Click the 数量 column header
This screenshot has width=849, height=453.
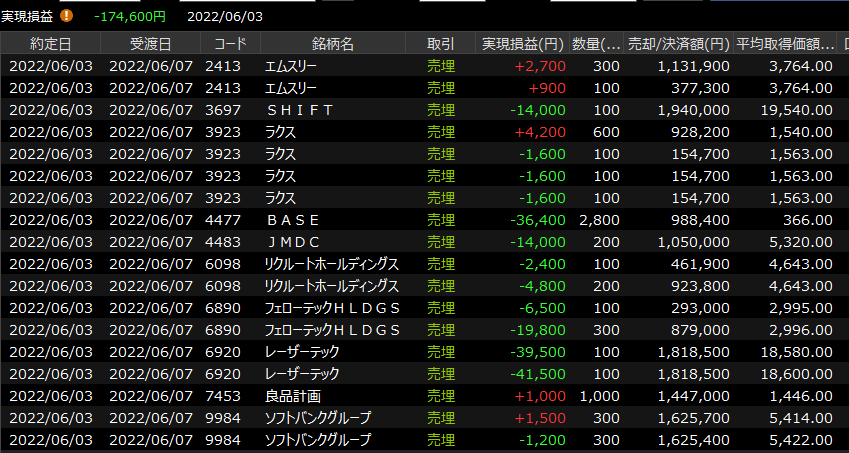595,44
